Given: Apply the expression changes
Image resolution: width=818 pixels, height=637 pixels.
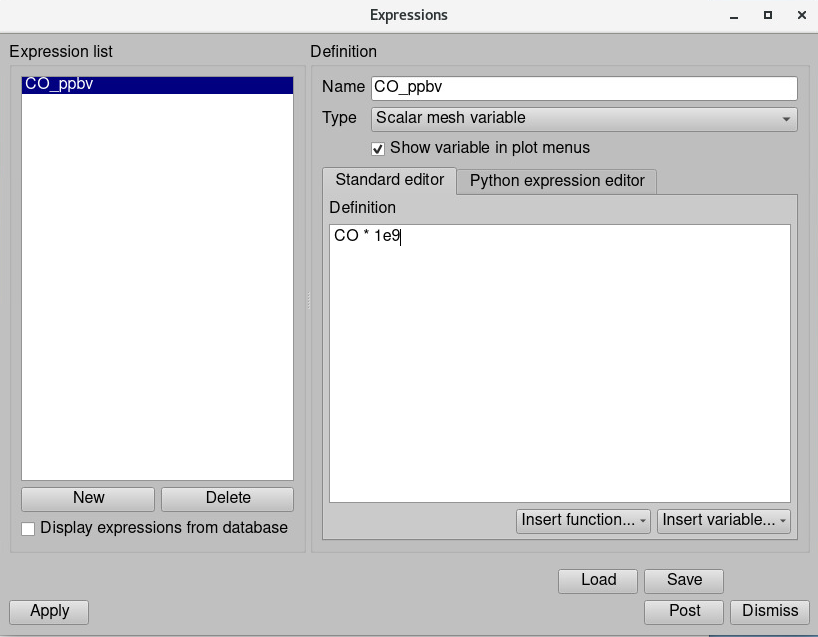Looking at the screenshot, I should pos(49,611).
